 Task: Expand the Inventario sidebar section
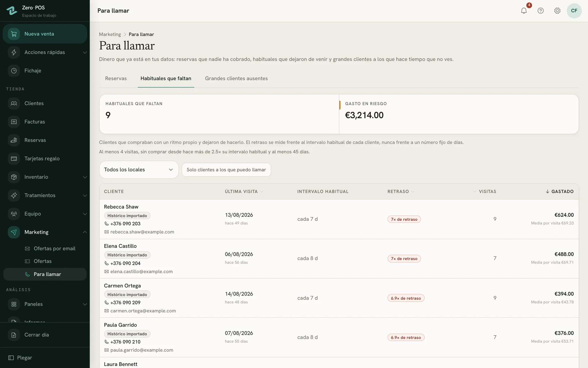pyautogui.click(x=85, y=177)
